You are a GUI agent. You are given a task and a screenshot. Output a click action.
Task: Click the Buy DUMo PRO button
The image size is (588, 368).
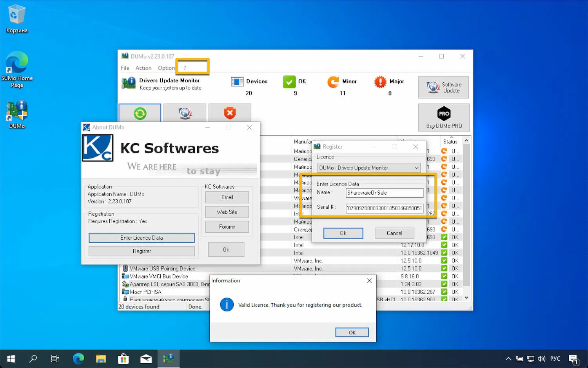tap(444, 117)
